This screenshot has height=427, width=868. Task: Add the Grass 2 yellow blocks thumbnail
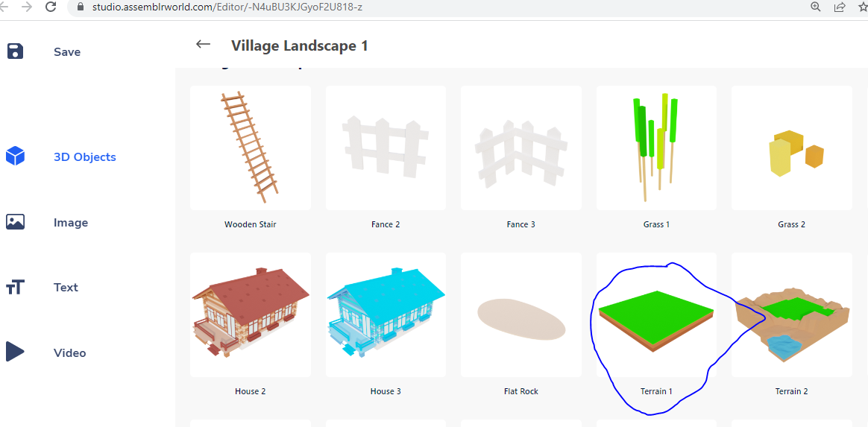792,148
